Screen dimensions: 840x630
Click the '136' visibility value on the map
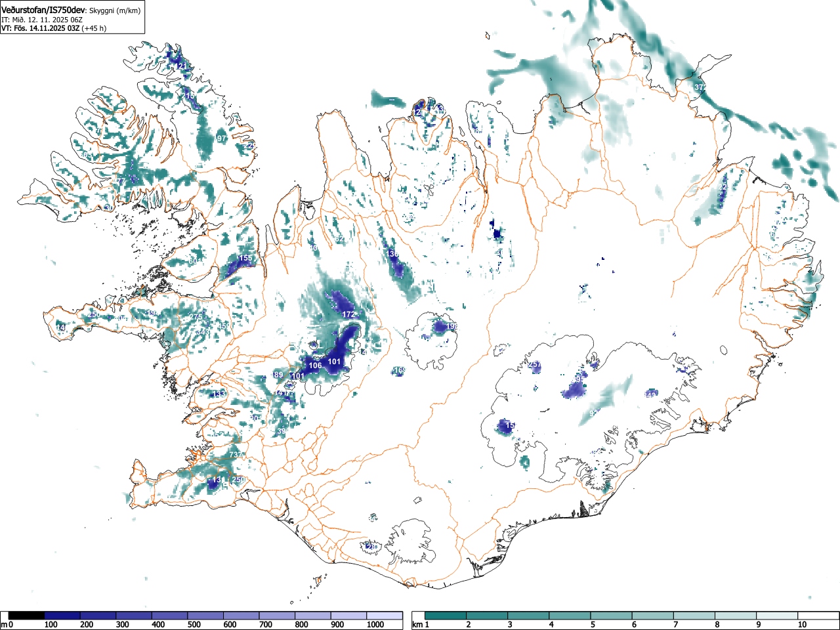point(392,254)
